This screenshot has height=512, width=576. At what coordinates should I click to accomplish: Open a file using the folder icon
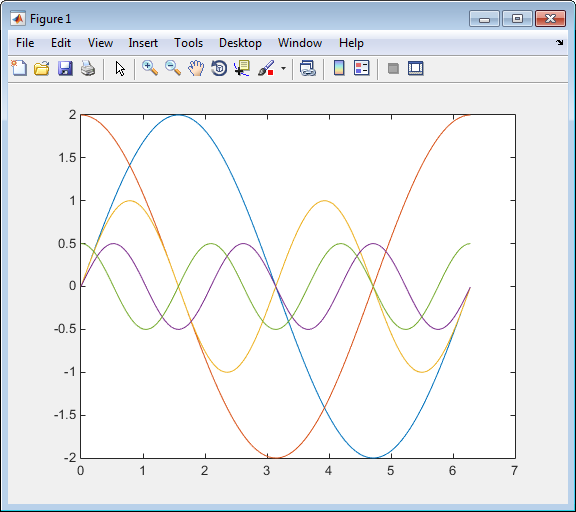tap(42, 68)
